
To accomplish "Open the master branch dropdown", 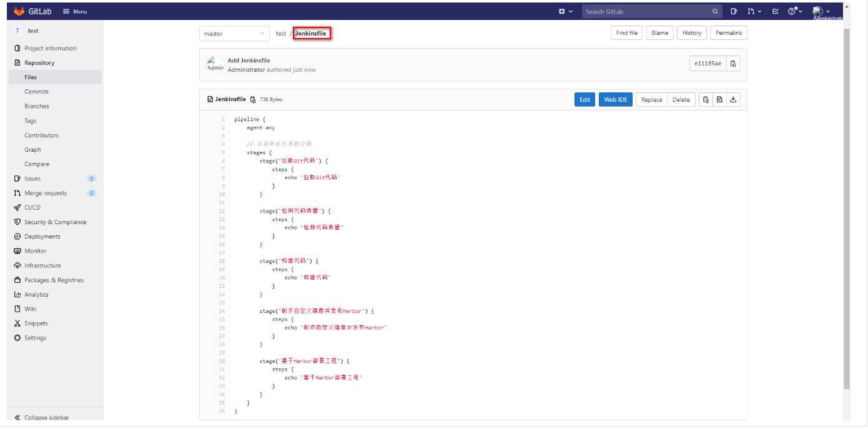I will pos(235,34).
